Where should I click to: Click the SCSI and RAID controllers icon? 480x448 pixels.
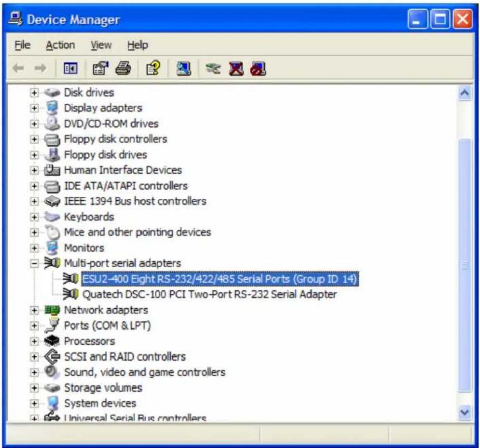(52, 356)
